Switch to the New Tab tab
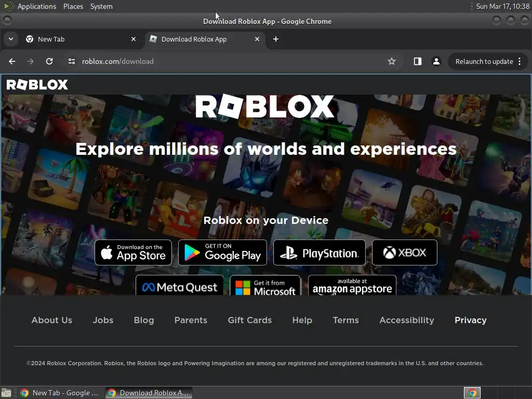Screen dimensions: 532x399 (81, 39)
